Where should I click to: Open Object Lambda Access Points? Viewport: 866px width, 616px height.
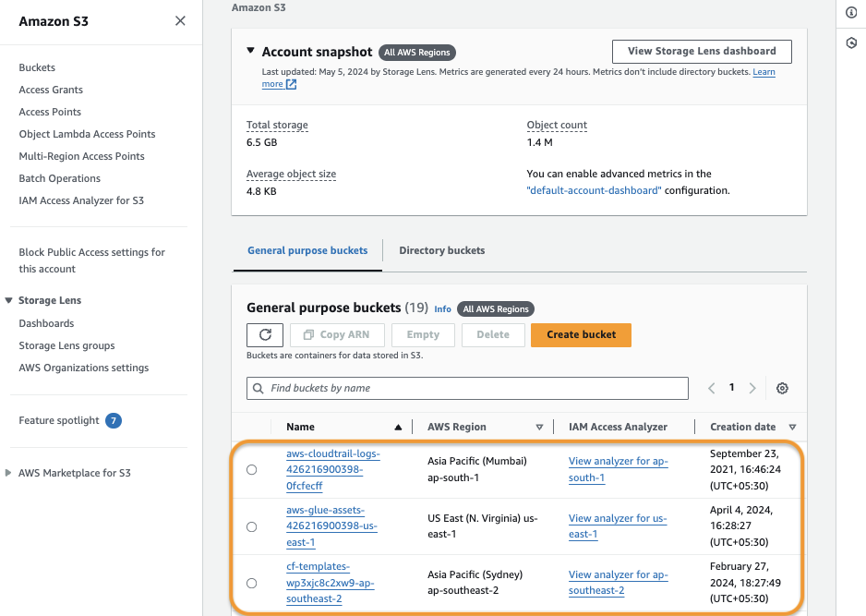click(88, 134)
